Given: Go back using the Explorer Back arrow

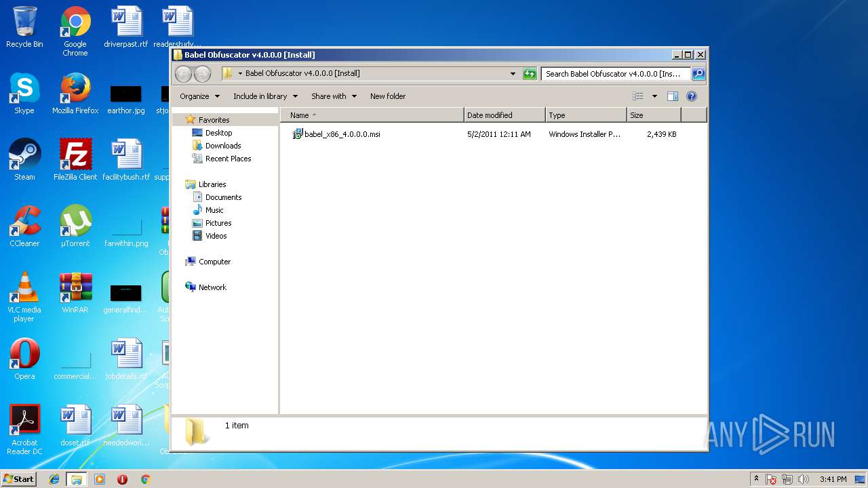Looking at the screenshot, I should coord(183,74).
